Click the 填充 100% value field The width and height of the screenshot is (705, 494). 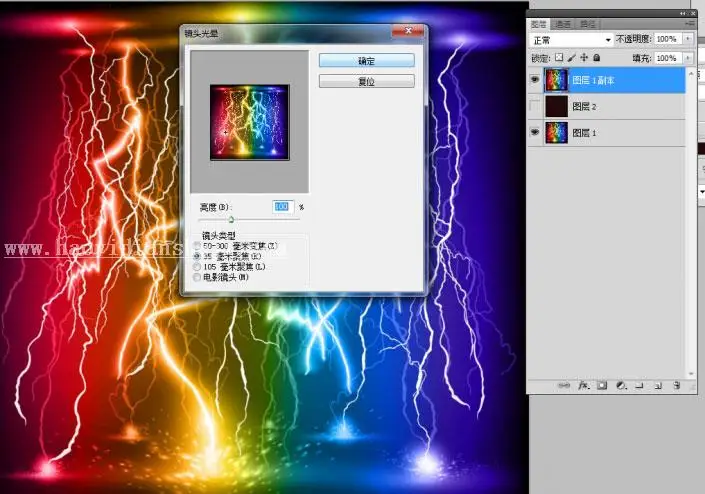pos(668,58)
